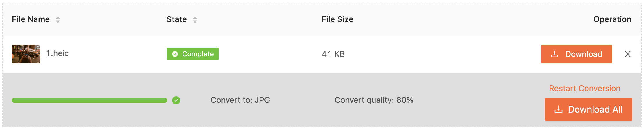Select the 1.heic file name text
This screenshot has height=130, width=644.
pos(58,53)
